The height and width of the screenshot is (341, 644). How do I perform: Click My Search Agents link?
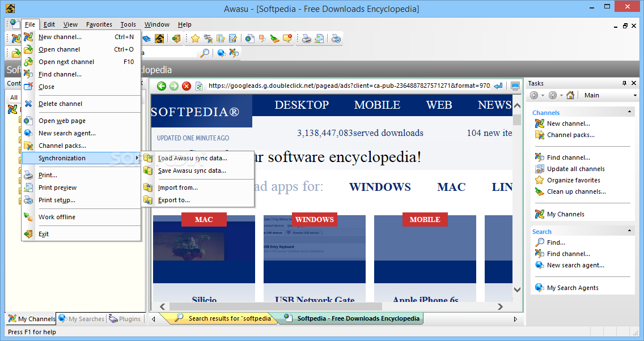pos(573,288)
